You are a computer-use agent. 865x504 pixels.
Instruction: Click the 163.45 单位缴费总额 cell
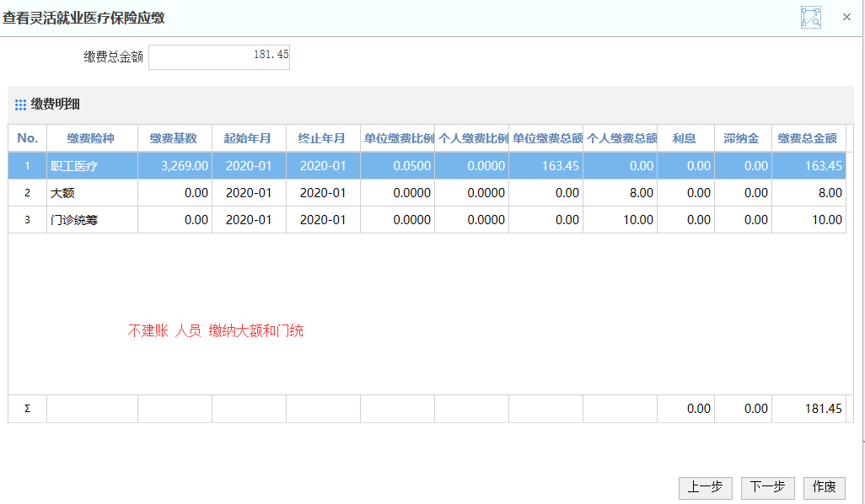point(545,165)
